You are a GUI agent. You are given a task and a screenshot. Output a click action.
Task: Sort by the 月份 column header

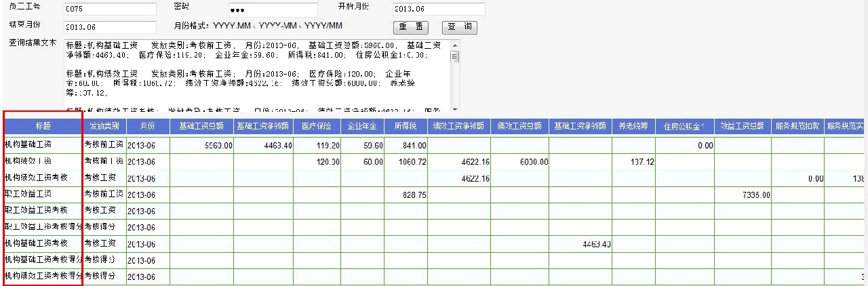[147, 126]
